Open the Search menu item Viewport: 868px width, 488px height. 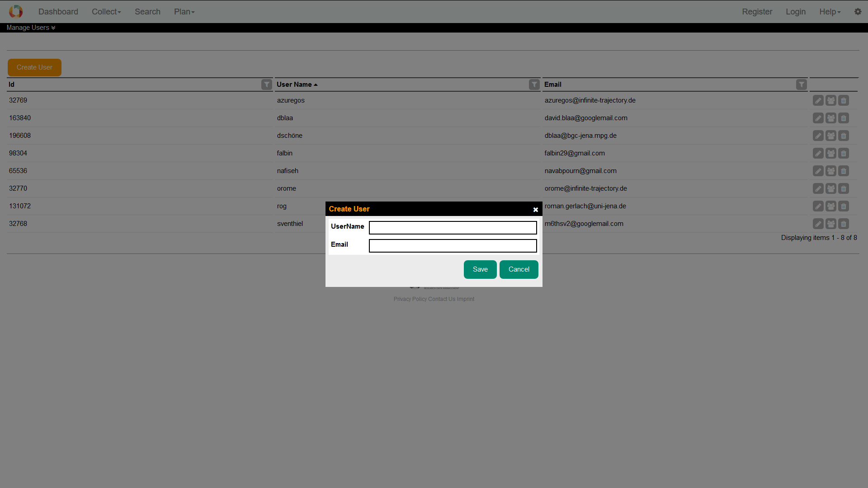(x=147, y=12)
